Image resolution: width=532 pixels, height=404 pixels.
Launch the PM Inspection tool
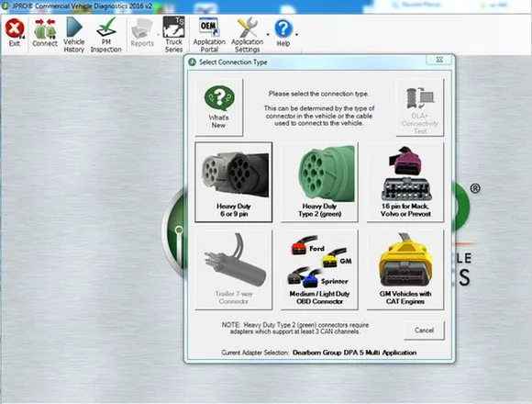point(105,35)
